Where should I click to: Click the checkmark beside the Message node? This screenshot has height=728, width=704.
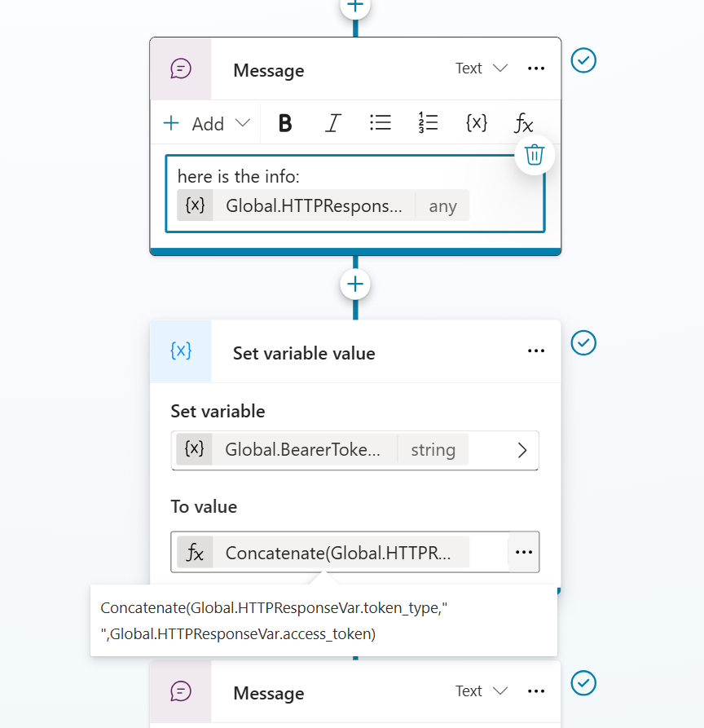click(583, 60)
